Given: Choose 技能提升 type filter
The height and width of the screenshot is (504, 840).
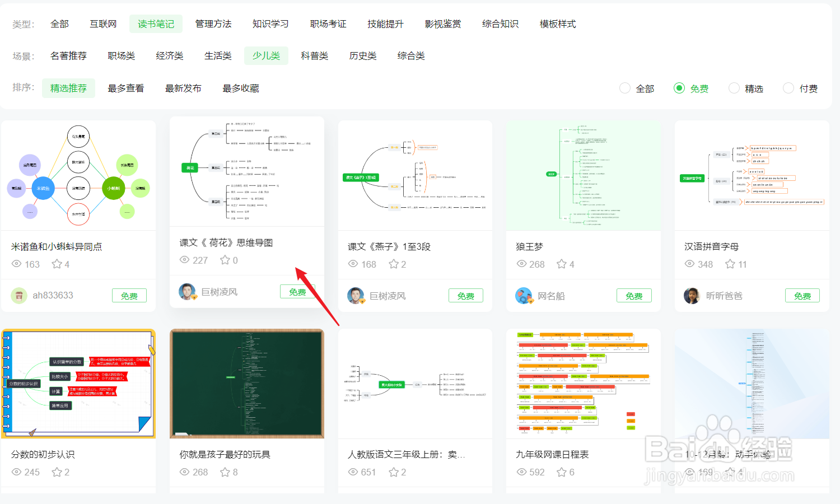Looking at the screenshot, I should 385,24.
